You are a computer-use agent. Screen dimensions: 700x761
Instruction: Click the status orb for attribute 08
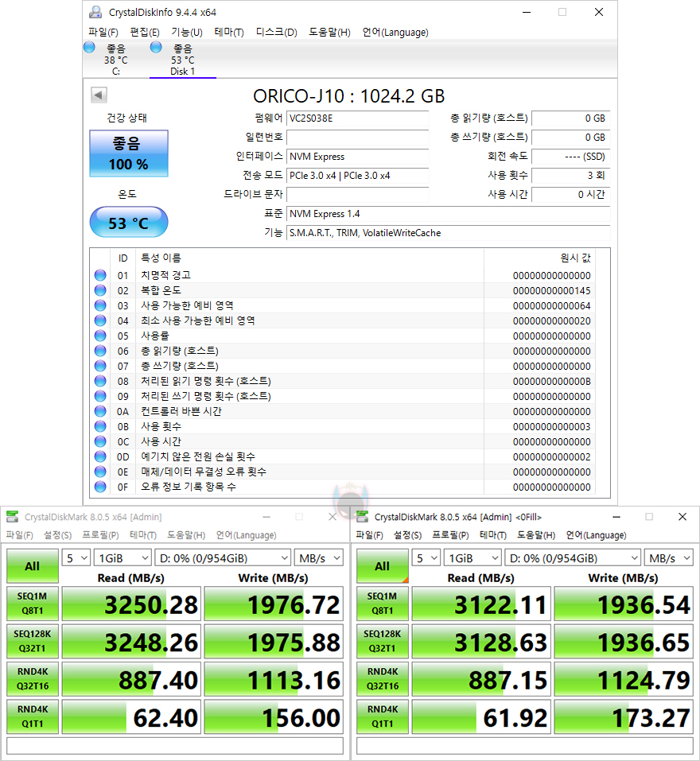tap(100, 381)
